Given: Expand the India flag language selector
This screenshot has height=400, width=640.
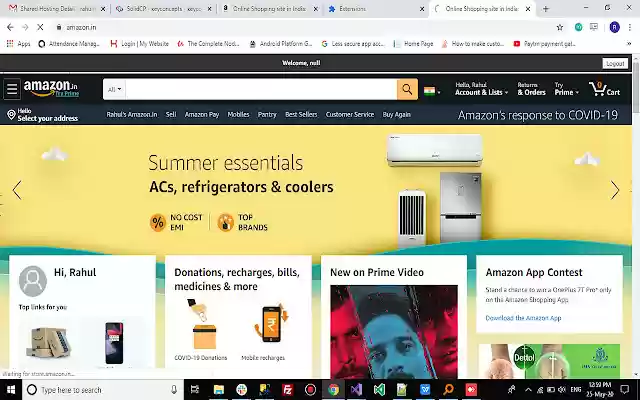Looking at the screenshot, I should click(432, 91).
